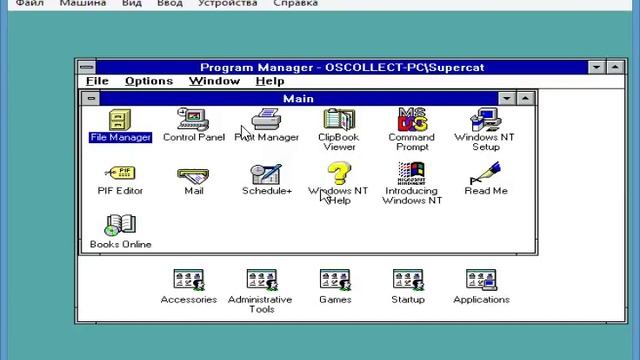
Task: Open the Машина menu
Action: pos(83,3)
